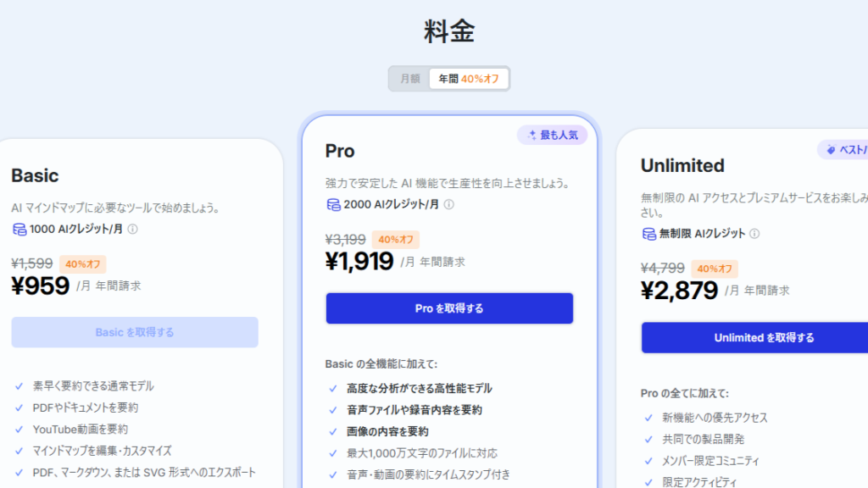
Task: Click the info icon beside 無制限 AIクレジット
Action: coord(754,234)
